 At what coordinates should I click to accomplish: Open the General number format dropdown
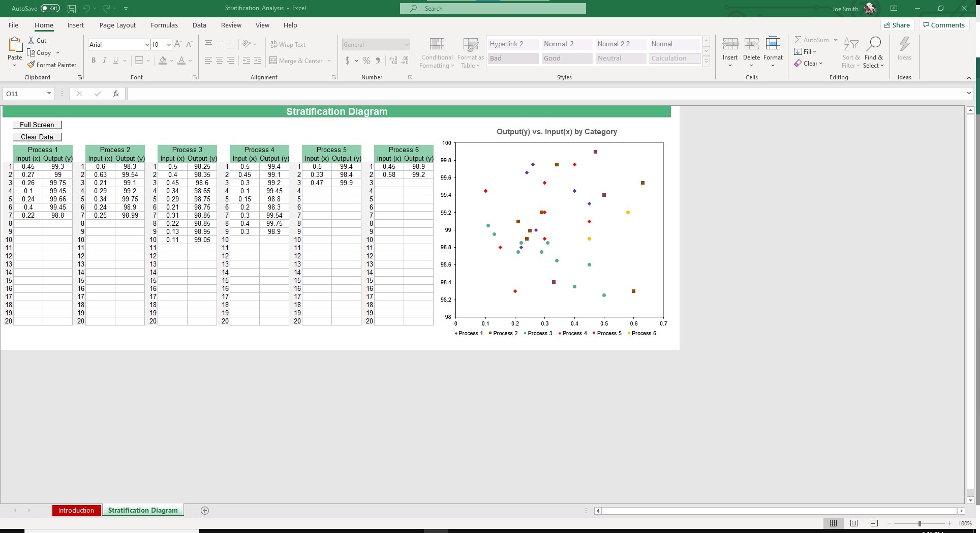click(407, 45)
